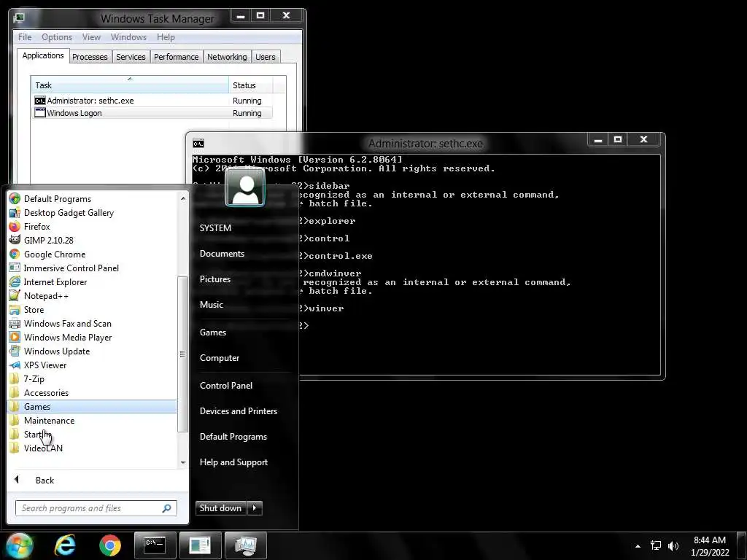Open Windows Media Player entry

point(68,337)
